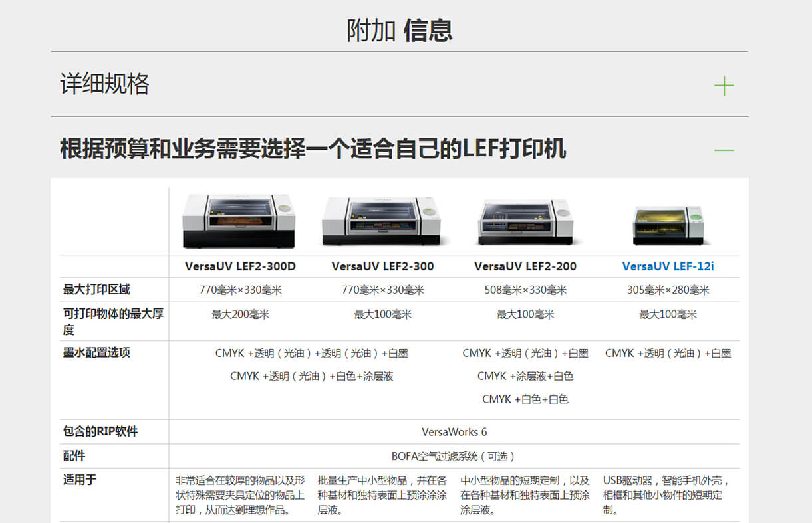Screen dimensions: 812x523
Task: Click the 适用于 row label
Action: tap(80, 479)
